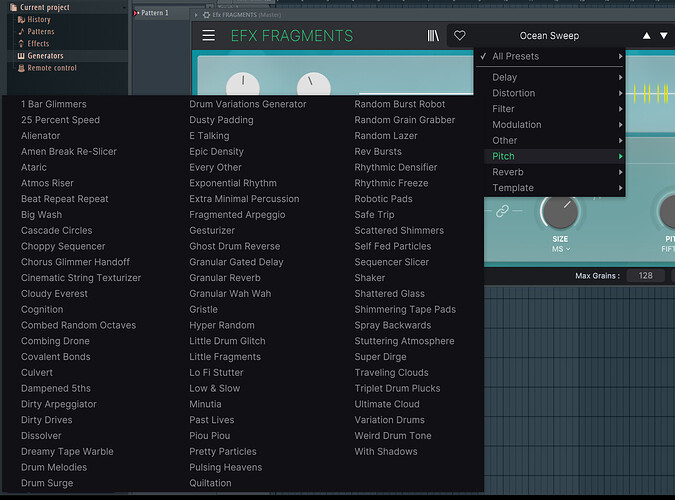The image size is (675, 500).
Task: Go to previous preset with up arrow
Action: click(x=646, y=36)
